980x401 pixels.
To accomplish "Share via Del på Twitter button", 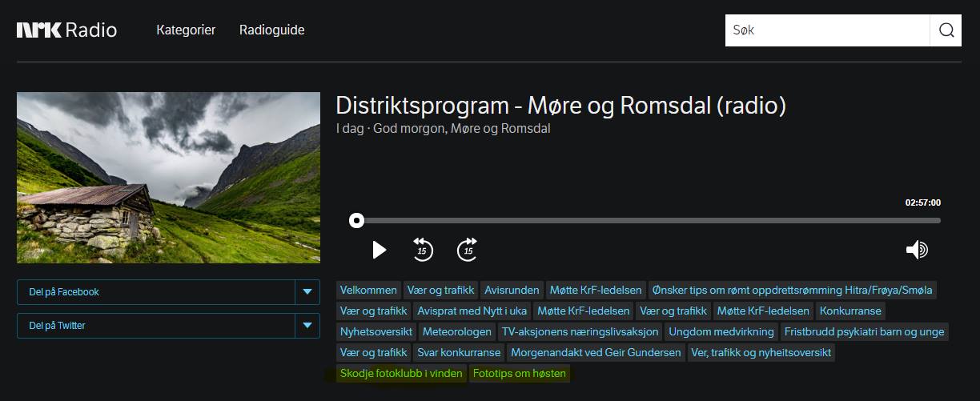I will pyautogui.click(x=156, y=326).
